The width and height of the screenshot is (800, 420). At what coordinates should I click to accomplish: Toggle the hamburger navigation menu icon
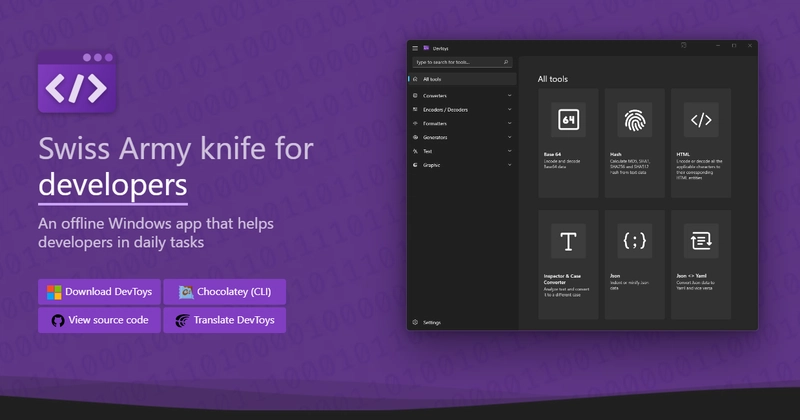click(x=415, y=48)
